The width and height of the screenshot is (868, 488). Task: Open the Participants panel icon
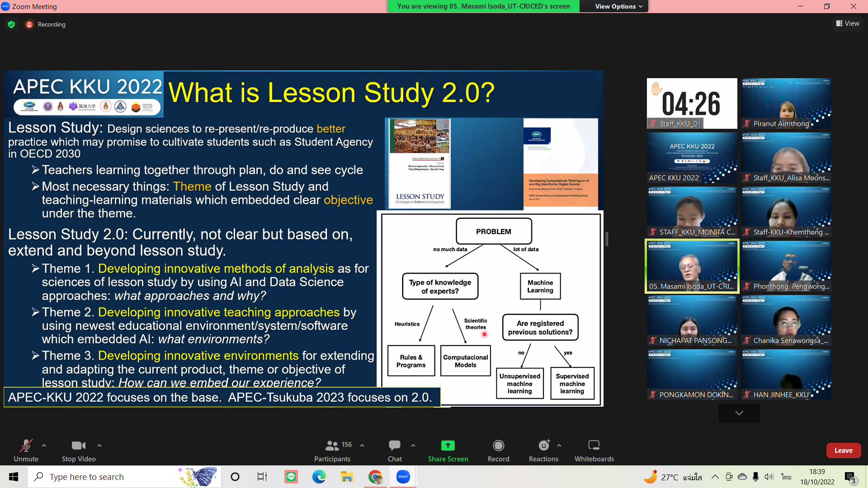[x=332, y=446]
